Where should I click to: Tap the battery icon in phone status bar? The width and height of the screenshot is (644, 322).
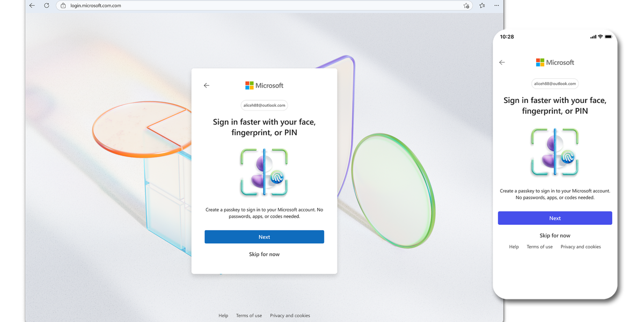click(x=609, y=37)
